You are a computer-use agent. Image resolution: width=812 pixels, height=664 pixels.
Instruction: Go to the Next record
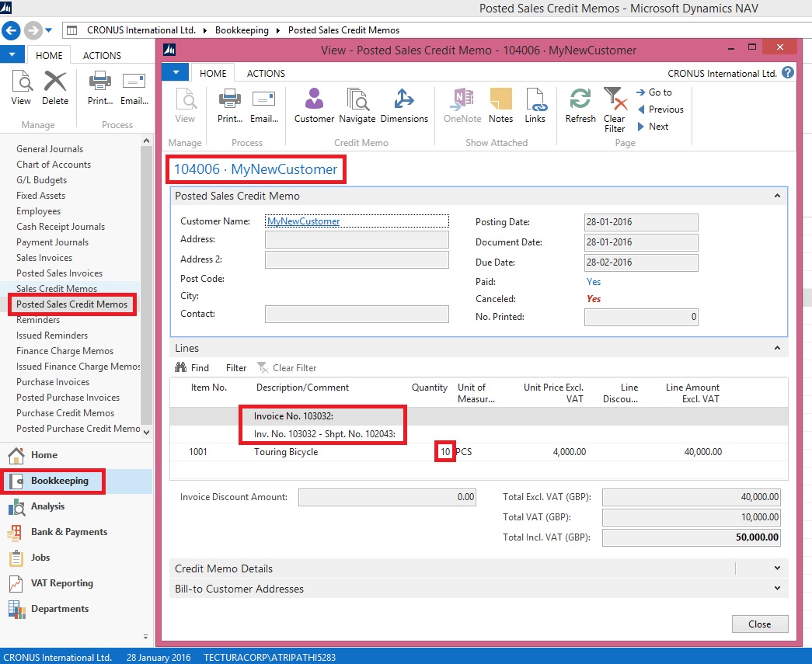click(x=658, y=127)
